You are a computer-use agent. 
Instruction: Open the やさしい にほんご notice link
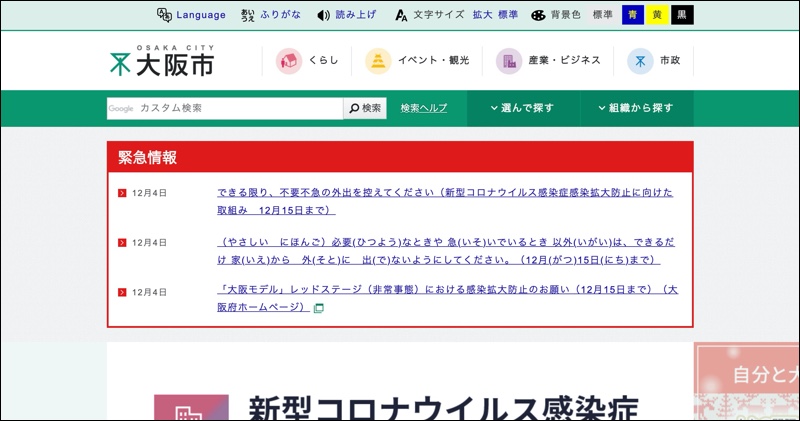[446, 251]
